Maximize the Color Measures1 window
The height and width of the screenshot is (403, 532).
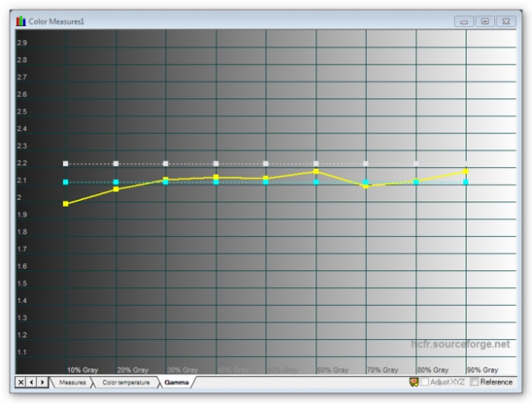[485, 20]
